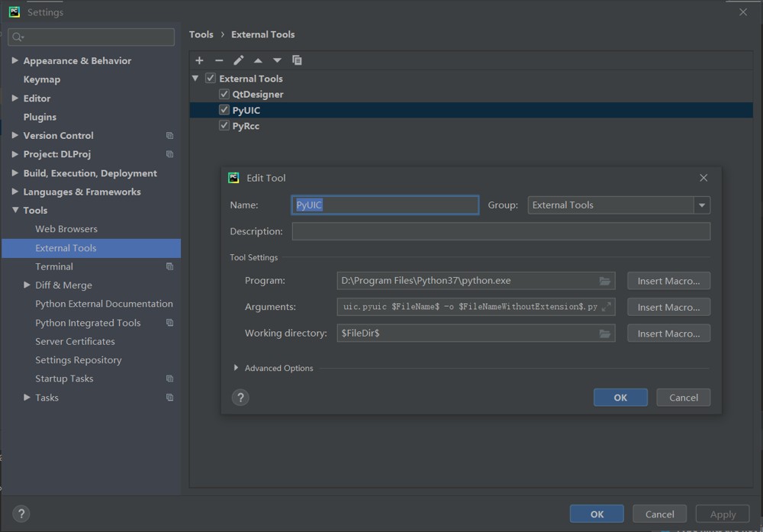The width and height of the screenshot is (763, 532).
Task: Open Terminal settings page
Action: pos(54,266)
